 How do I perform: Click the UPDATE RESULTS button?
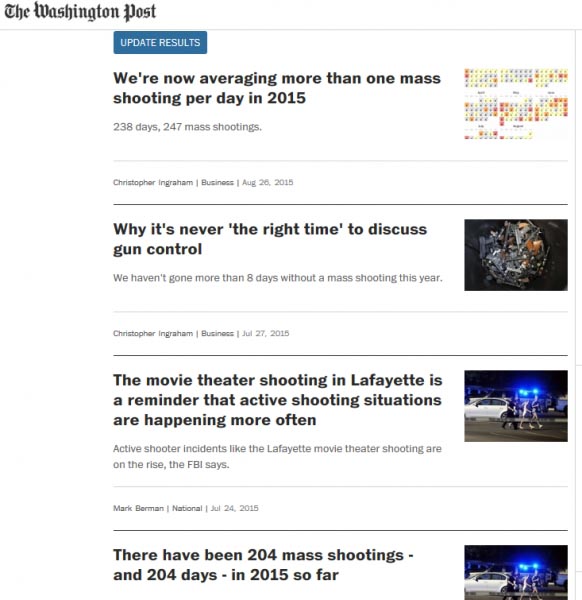(x=160, y=42)
